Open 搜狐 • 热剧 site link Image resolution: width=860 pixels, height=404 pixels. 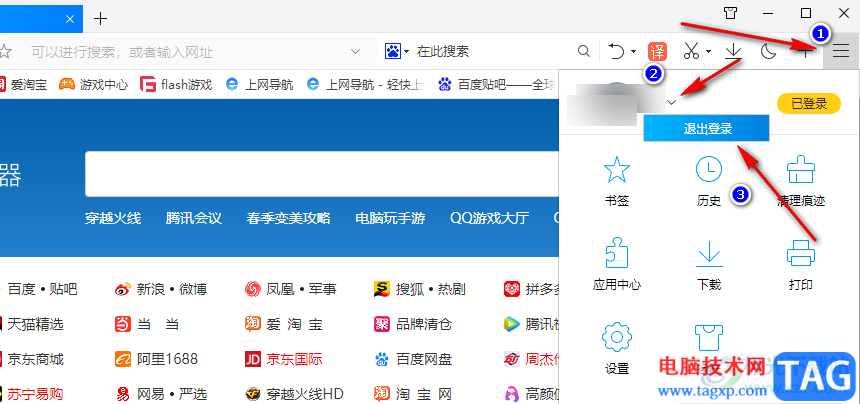420,289
